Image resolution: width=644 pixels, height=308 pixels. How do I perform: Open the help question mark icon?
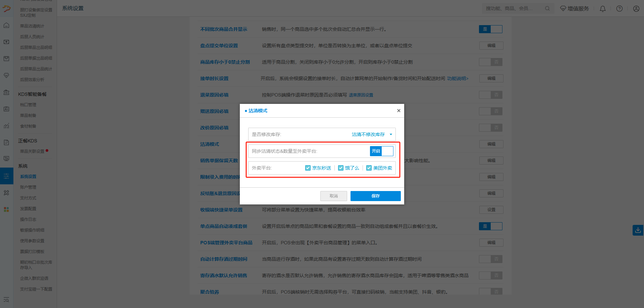click(620, 9)
